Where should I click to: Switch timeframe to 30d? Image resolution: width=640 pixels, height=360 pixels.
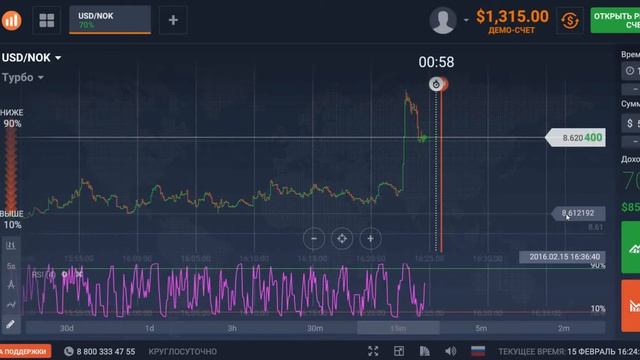pos(67,328)
